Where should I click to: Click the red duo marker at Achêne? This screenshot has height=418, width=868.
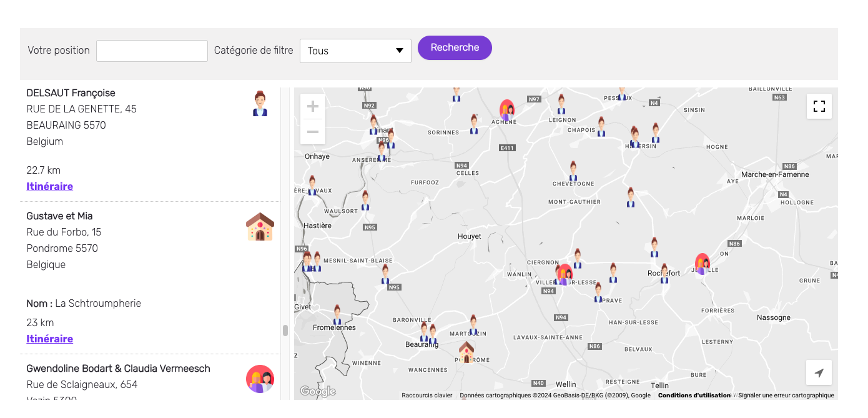[x=507, y=110]
